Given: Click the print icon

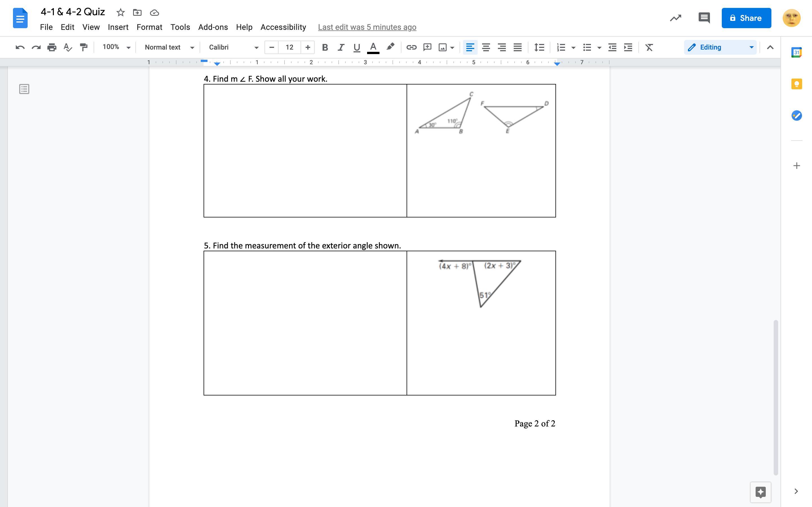Looking at the screenshot, I should [52, 47].
